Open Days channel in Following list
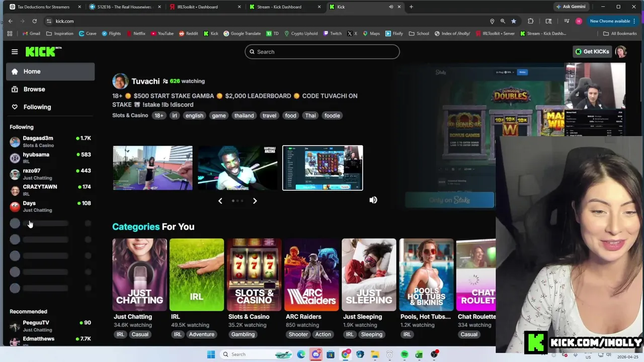Screen dimensions: 644x362 (x=50, y=206)
